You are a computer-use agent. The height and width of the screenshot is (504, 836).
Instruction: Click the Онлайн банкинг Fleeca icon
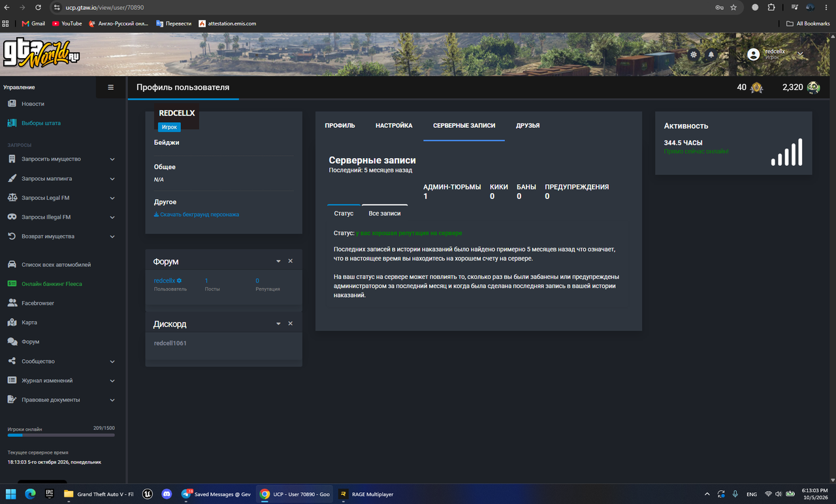(x=12, y=284)
